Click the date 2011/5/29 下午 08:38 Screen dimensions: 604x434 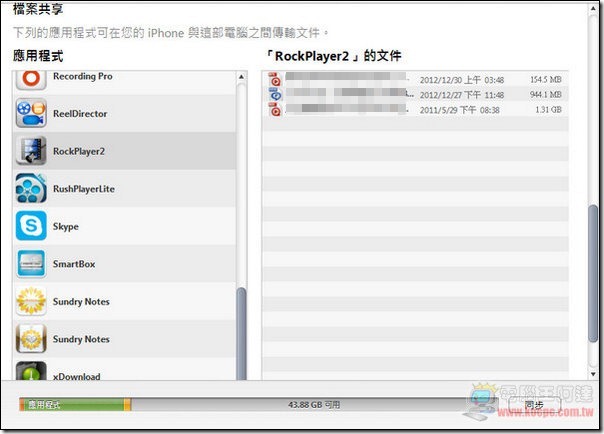click(460, 110)
